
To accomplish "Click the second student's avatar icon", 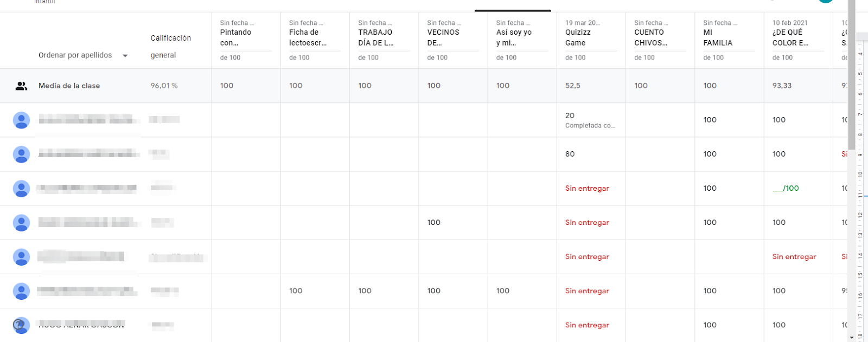I will point(21,154).
